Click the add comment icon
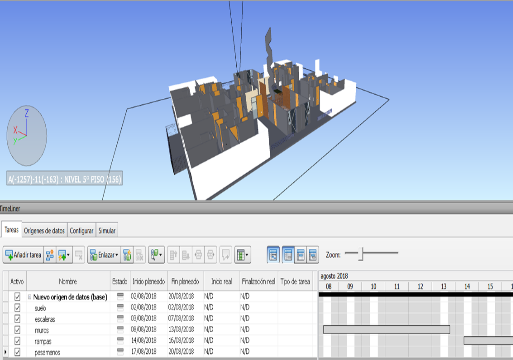The image size is (513, 360). [226, 255]
